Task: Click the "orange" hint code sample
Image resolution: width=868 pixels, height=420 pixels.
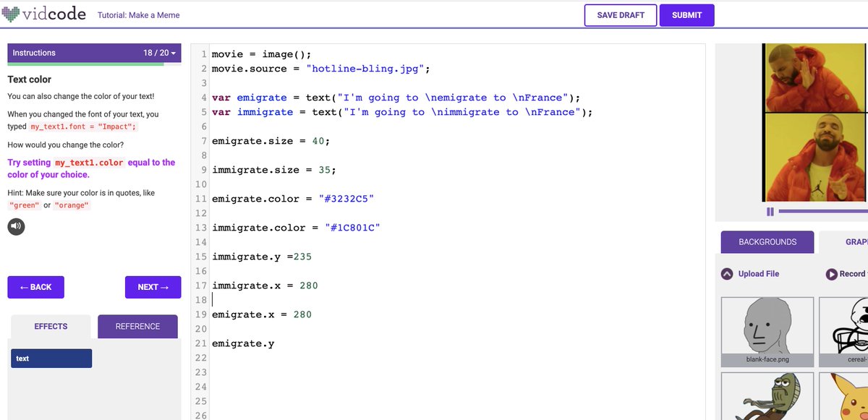Action: pos(72,205)
